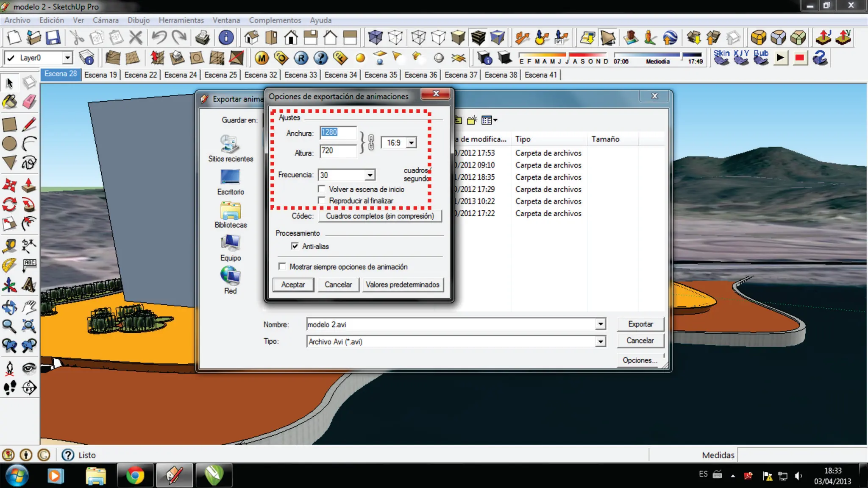868x488 pixels.
Task: Toggle Reproducir al finalizar checkbox
Action: coord(322,201)
